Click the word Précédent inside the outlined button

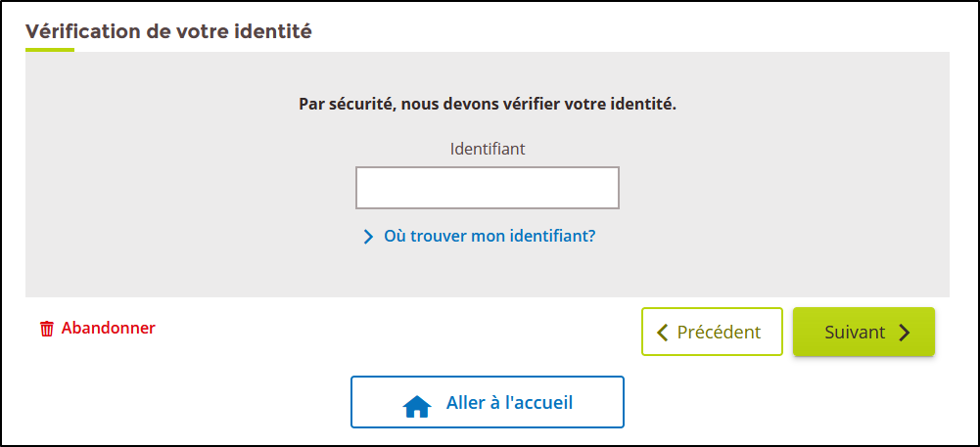pos(719,333)
